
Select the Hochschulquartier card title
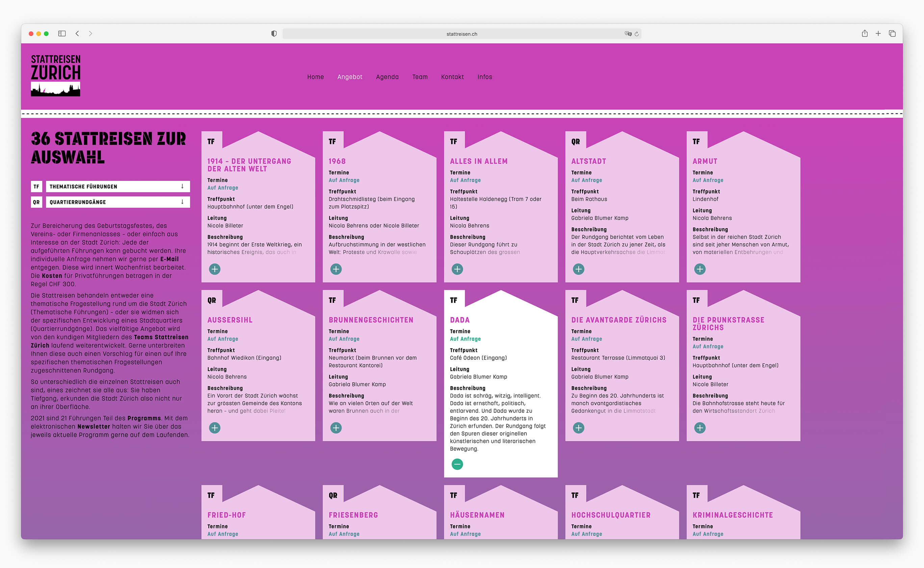point(611,515)
